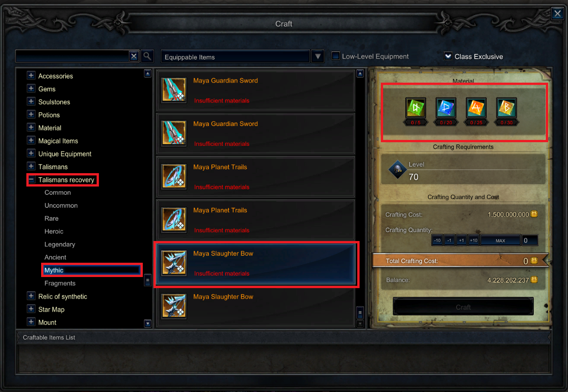Enable the Low-Level Equipment checkbox
This screenshot has width=568, height=392.
pos(336,56)
